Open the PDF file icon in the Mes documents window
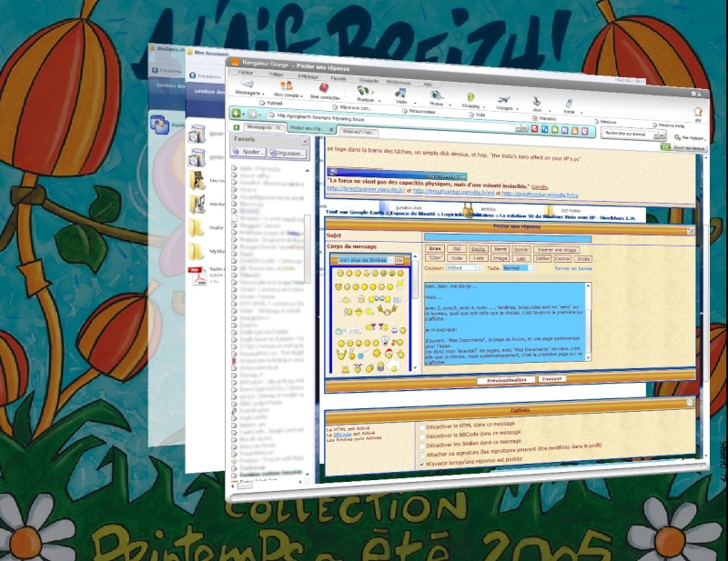Viewport: 728px width, 561px height. click(x=197, y=276)
